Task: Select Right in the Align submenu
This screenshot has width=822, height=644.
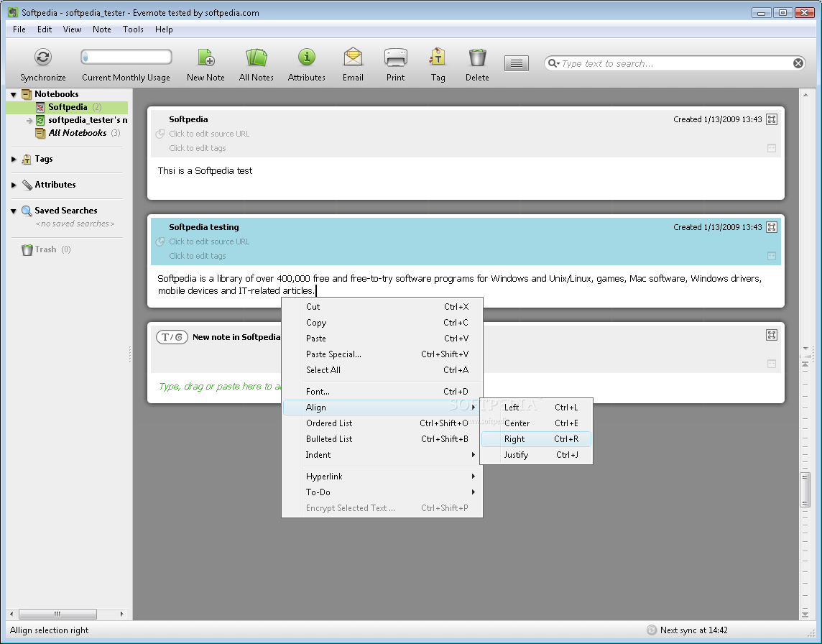Action: coord(514,439)
